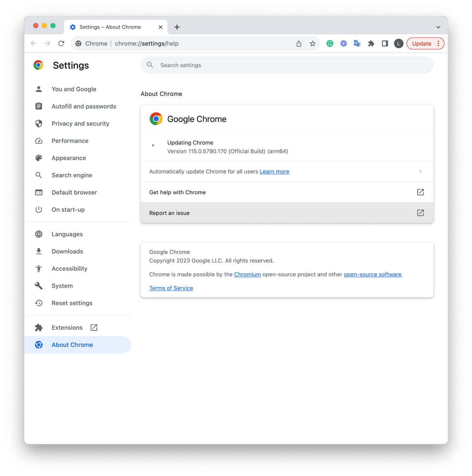Select Privacy and security in the sidebar

click(80, 124)
